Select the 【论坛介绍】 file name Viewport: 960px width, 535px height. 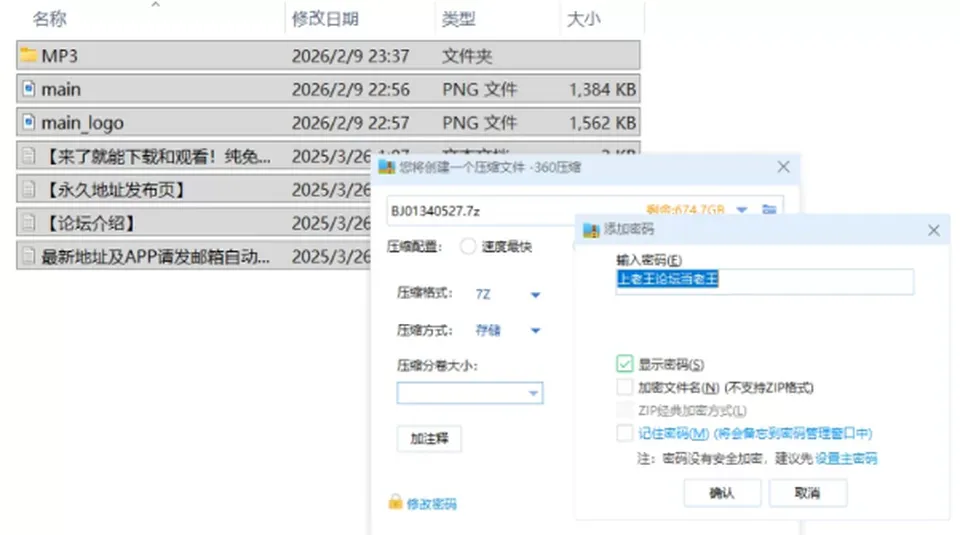click(91, 223)
